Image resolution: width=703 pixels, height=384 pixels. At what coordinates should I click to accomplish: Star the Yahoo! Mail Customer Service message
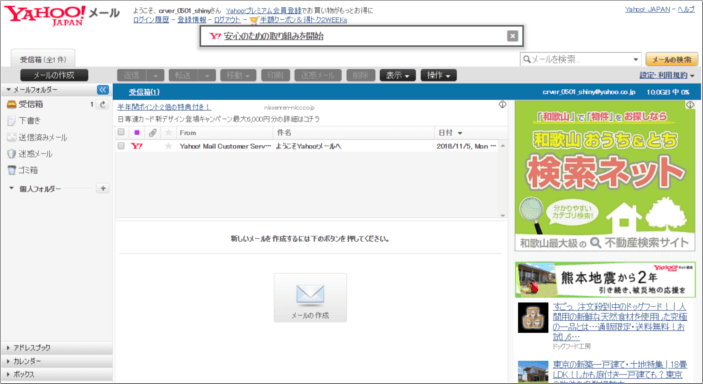click(x=169, y=146)
